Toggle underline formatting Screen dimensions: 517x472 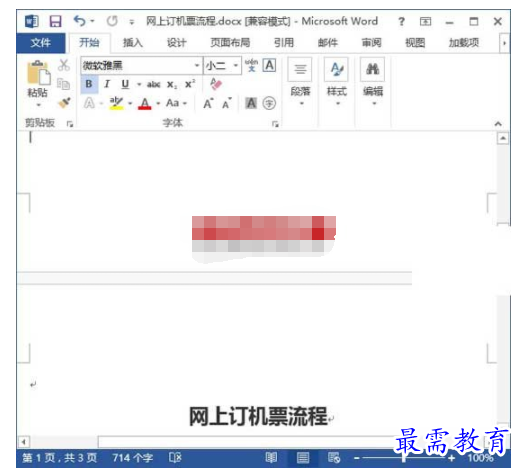click(125, 84)
